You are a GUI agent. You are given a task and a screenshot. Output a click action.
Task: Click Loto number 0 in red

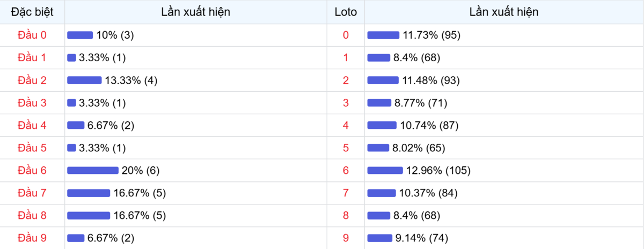(x=346, y=35)
